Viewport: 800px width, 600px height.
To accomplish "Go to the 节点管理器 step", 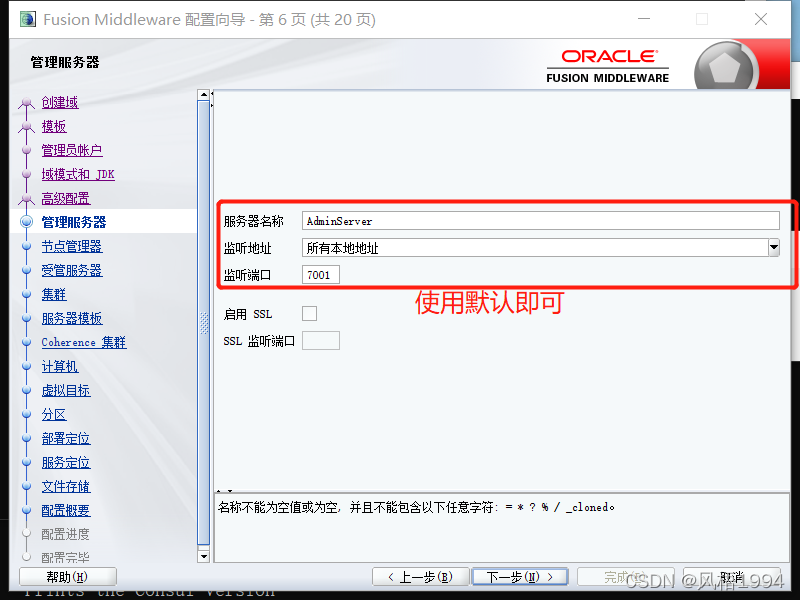I will point(72,246).
